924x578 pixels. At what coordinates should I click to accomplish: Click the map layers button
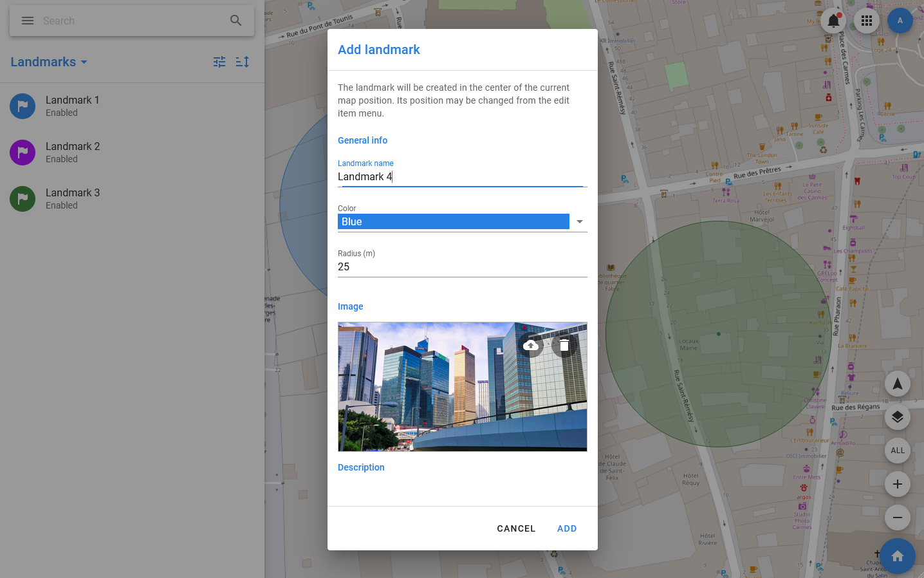point(897,417)
